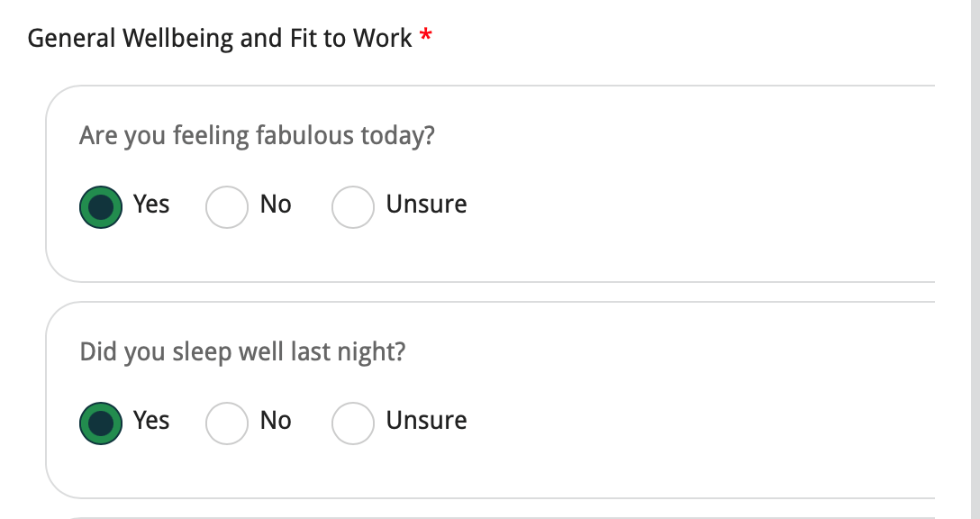This screenshot has height=519, width=980.
Task: Click "Are you feeling fabulous today?" question text
Action: coord(257,136)
